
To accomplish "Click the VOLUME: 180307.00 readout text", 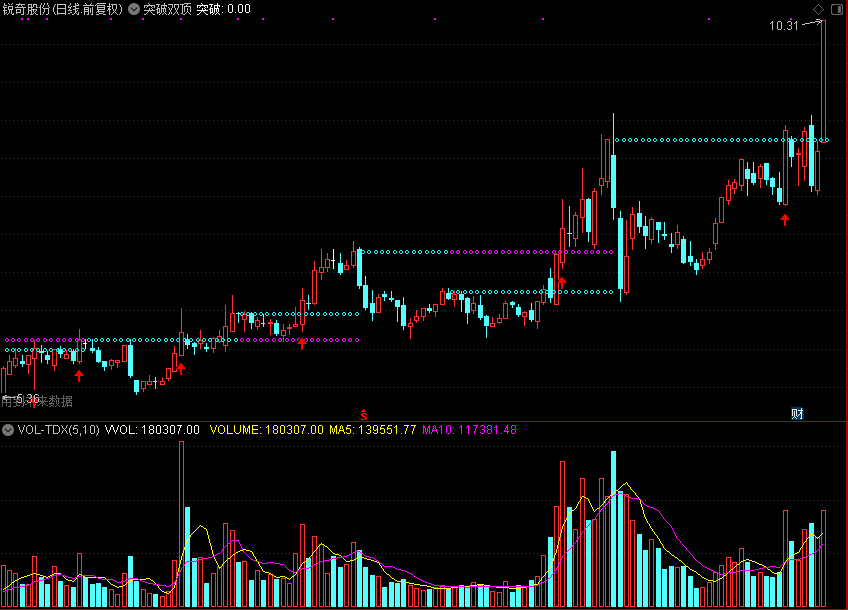I will (267, 430).
